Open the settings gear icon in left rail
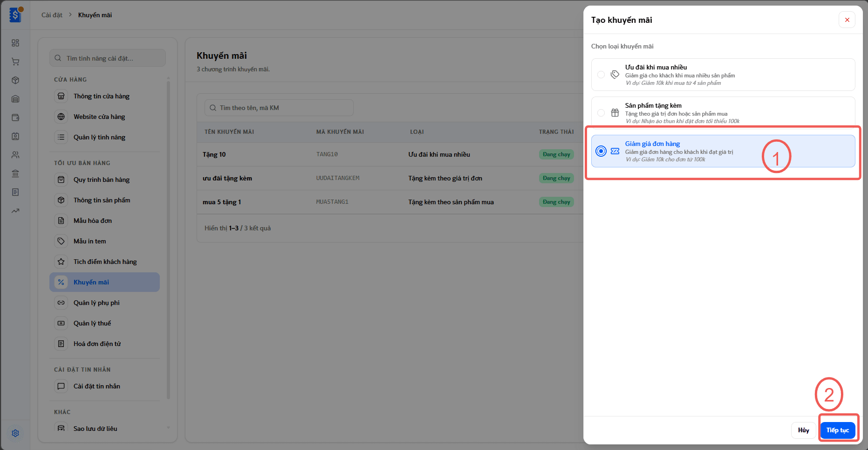This screenshot has width=868, height=450. tap(15, 433)
